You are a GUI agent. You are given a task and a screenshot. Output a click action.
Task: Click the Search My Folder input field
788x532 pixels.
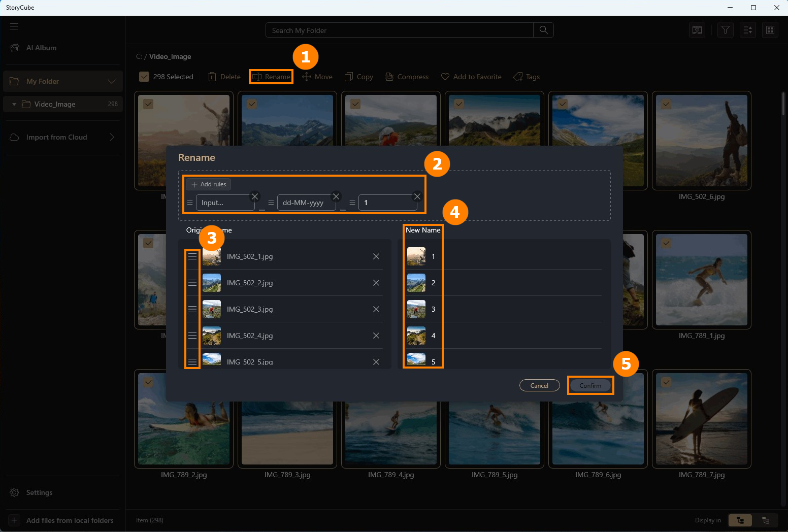click(399, 30)
